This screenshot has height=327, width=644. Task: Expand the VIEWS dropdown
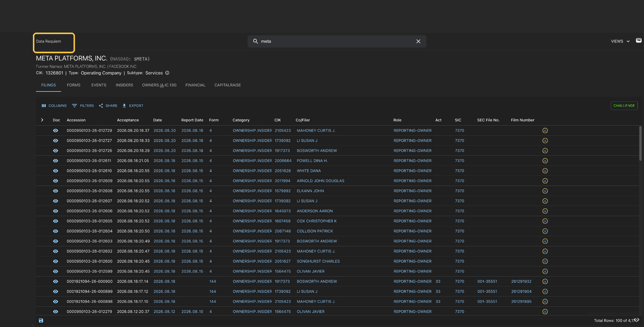620,41
